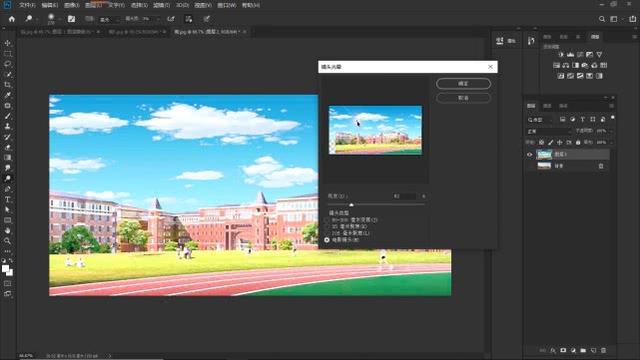Open the brush preset picker dropdown
Viewport: 640px width, 360px height.
click(x=60, y=19)
